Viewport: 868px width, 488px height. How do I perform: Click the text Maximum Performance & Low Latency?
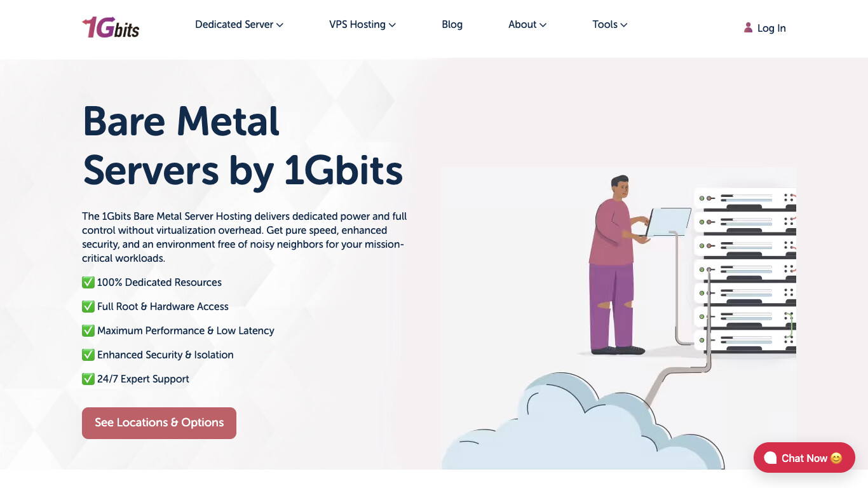click(186, 330)
